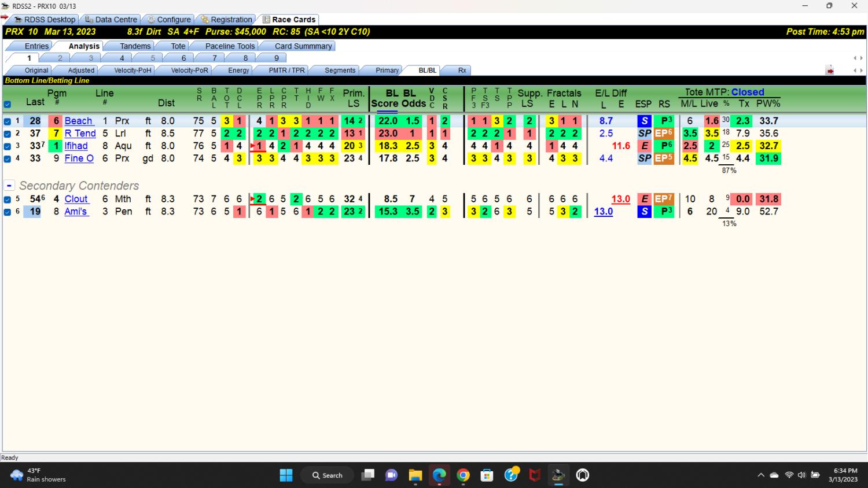Click the 13.0 E/L Diff link for Ami's
Image resolution: width=868 pixels, height=488 pixels.
pos(603,212)
